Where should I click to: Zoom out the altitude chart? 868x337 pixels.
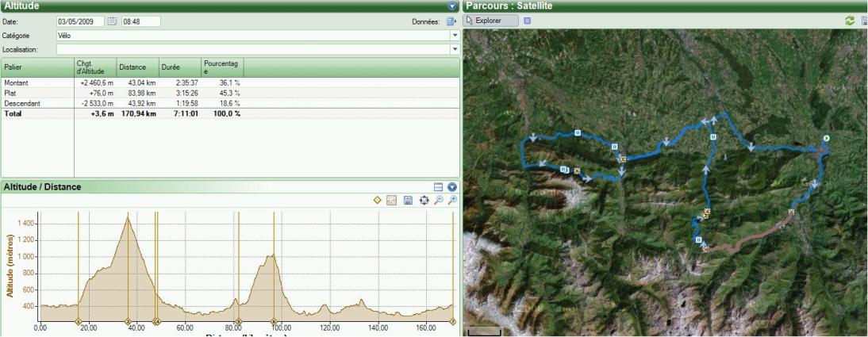(439, 201)
